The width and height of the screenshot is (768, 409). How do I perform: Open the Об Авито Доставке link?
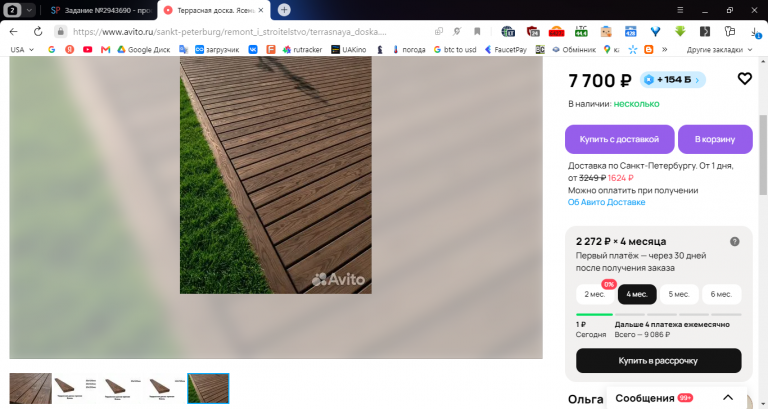coord(606,202)
